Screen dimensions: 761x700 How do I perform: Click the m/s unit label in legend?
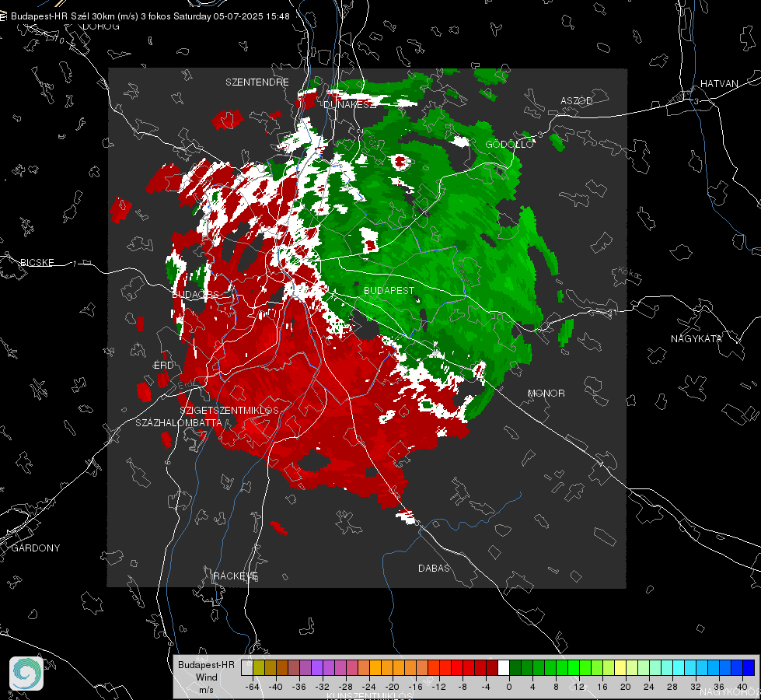click(206, 690)
